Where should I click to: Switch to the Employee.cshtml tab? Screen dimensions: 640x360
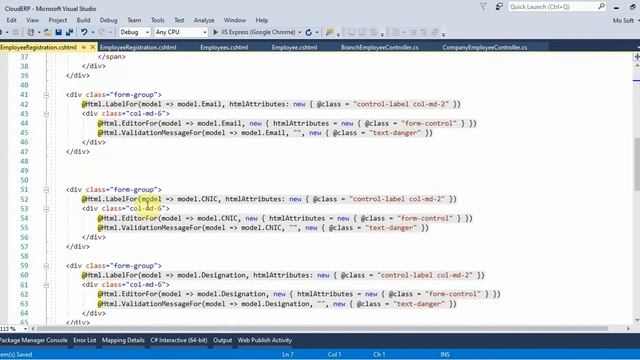coord(294,47)
